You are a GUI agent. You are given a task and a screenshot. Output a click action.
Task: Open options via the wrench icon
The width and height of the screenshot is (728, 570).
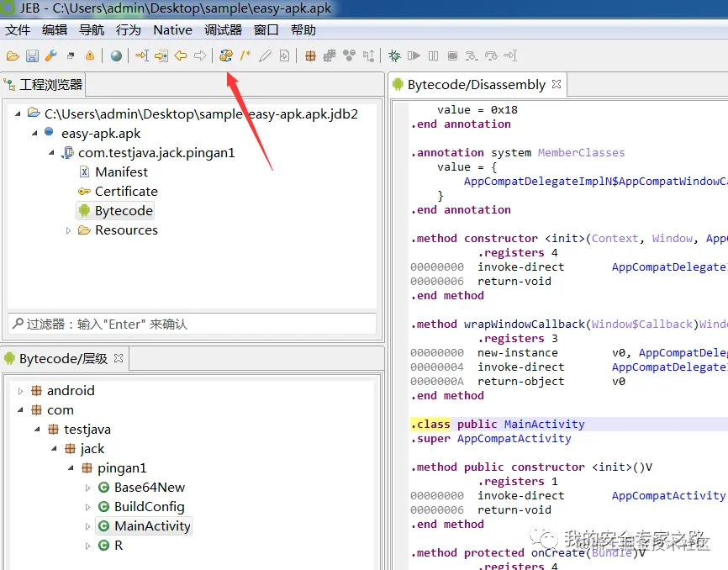click(x=51, y=56)
